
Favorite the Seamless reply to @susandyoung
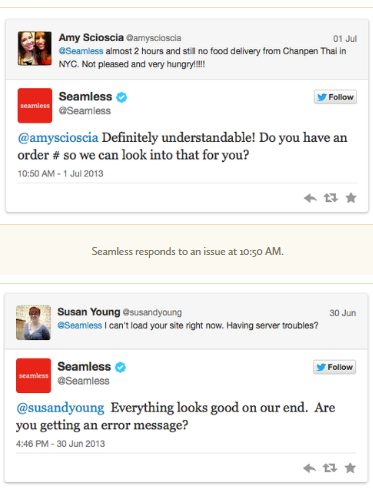350,468
